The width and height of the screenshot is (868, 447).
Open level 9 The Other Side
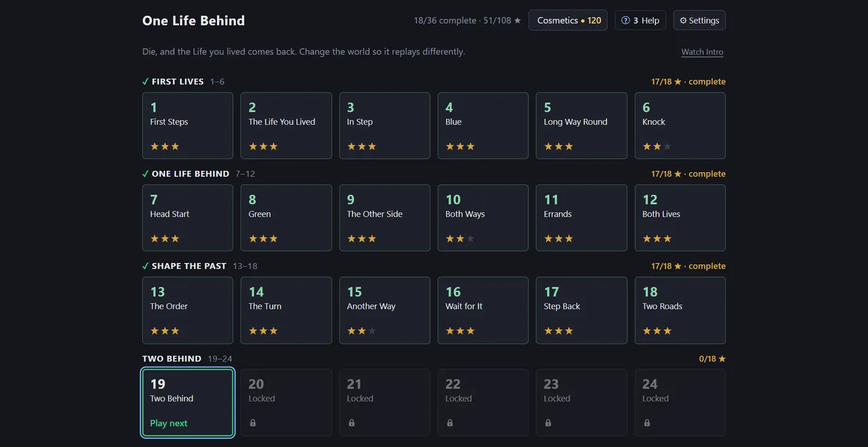tap(385, 218)
